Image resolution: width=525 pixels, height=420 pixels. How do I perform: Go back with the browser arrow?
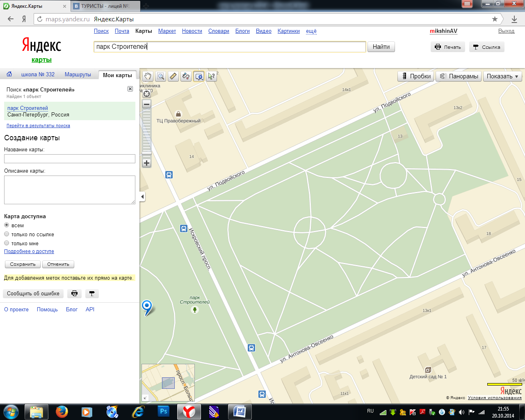(x=11, y=19)
